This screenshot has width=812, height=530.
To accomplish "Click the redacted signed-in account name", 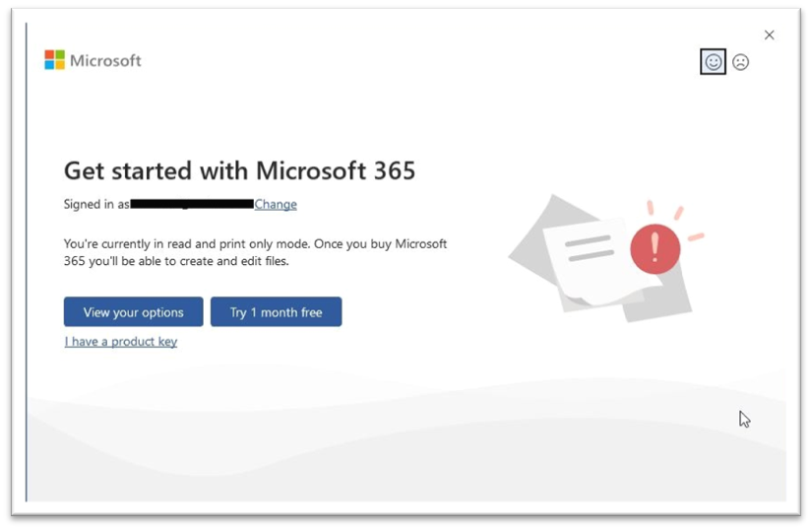I will coord(192,204).
